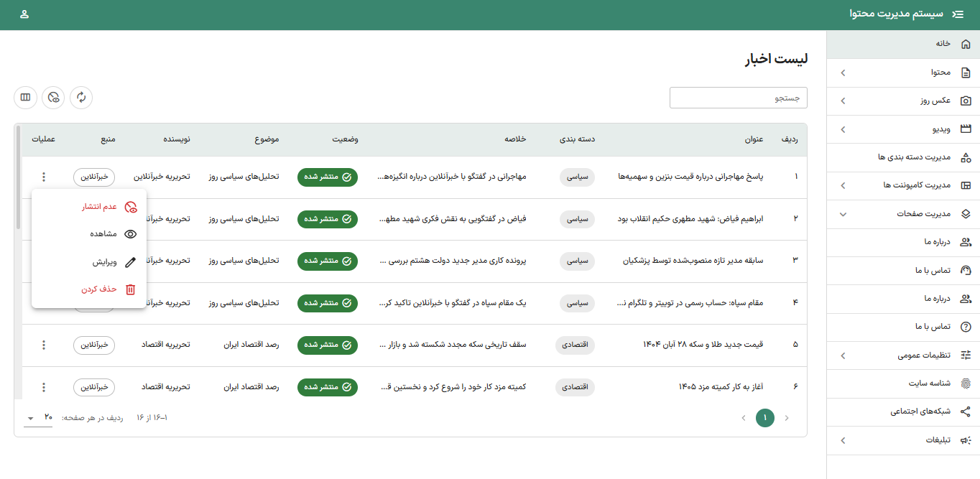Viewport: 980px width, 479px height.
Task: Open the three-dot actions menu on row ۵
Action: click(44, 344)
